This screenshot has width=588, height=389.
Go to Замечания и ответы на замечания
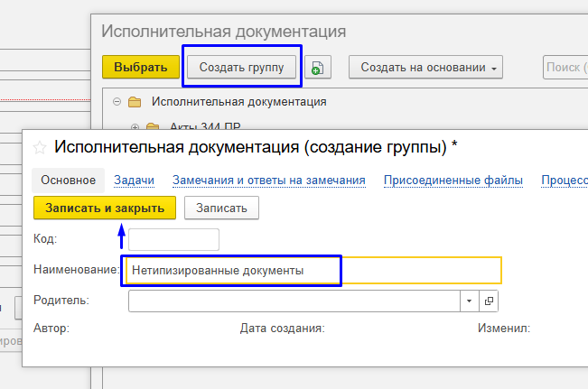click(x=268, y=180)
